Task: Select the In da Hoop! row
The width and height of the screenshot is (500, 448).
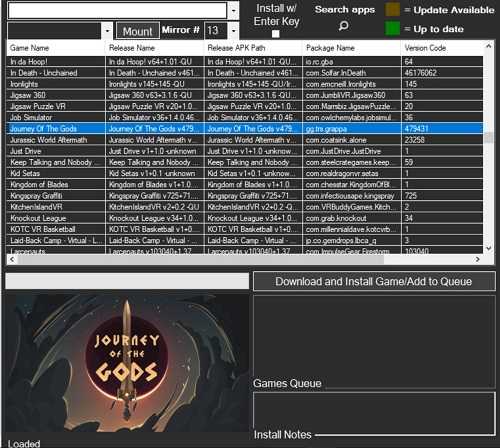Action: [x=245, y=62]
